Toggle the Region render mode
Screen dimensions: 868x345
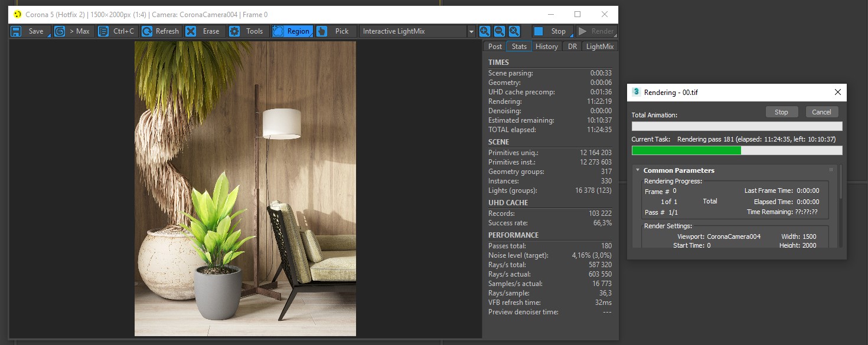coord(292,31)
